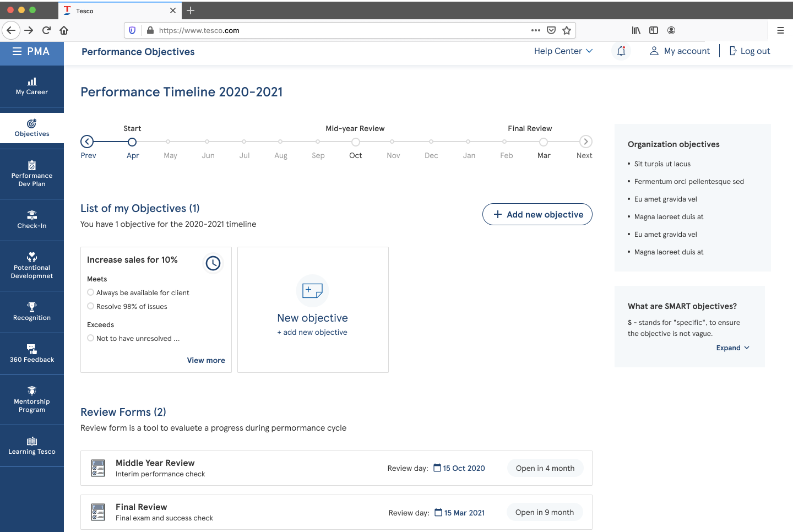Click calendar icon beside 15 Oct 2020

[437, 468]
